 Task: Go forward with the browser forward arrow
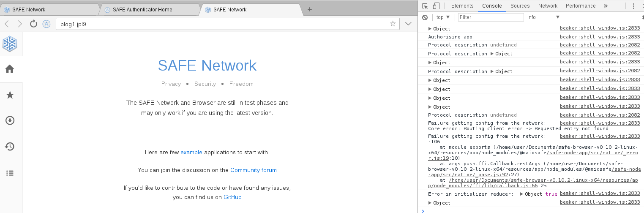20,24
